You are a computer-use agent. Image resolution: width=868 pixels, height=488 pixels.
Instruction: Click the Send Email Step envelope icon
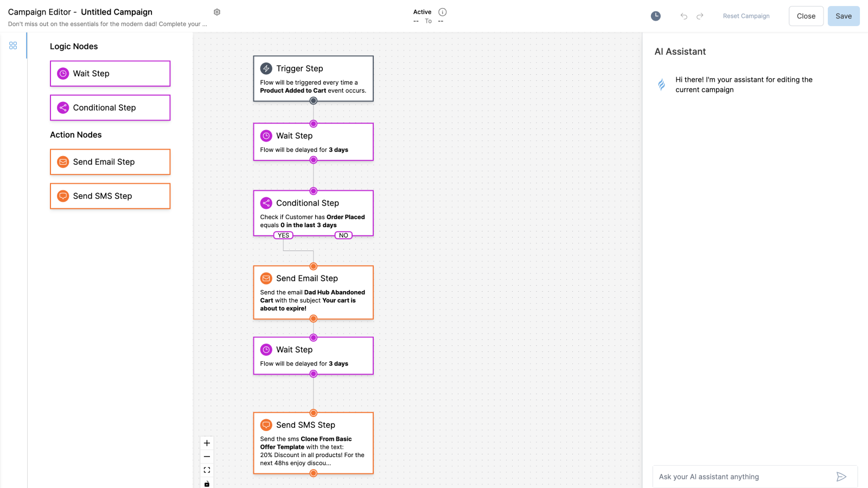[x=62, y=162]
